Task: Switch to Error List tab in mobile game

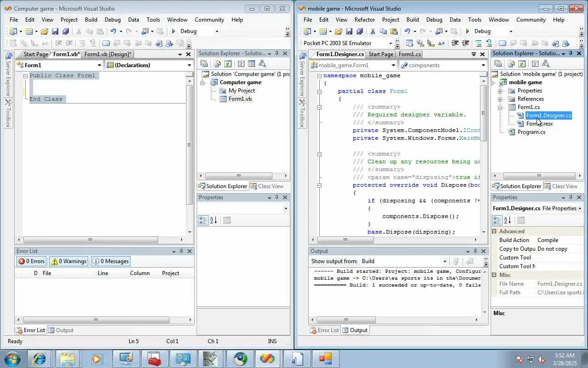Action: (x=325, y=330)
